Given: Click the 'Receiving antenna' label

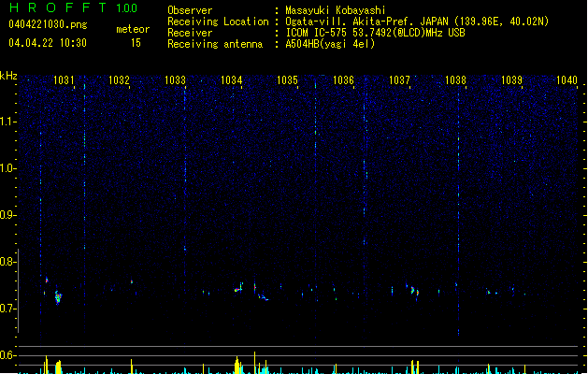Looking at the screenshot, I should pyautogui.click(x=215, y=44).
